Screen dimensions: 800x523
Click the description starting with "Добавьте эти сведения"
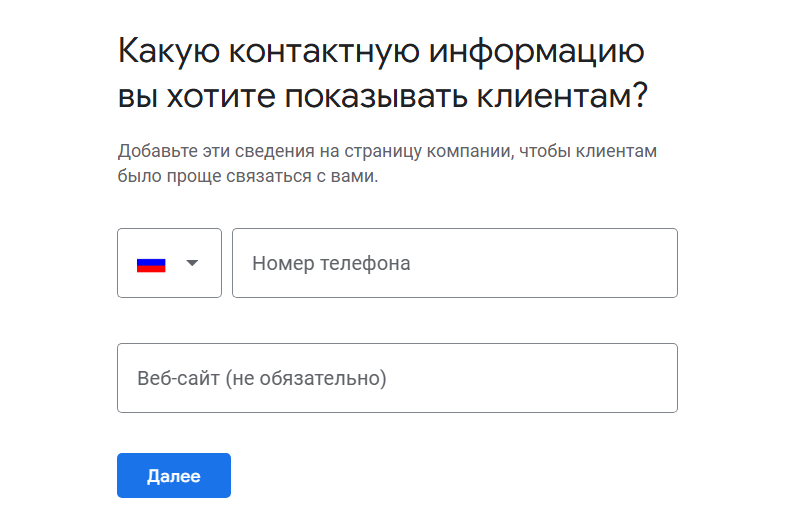coord(387,152)
